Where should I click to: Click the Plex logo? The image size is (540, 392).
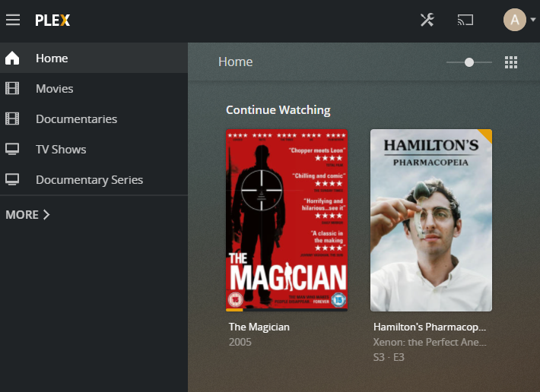(x=52, y=21)
